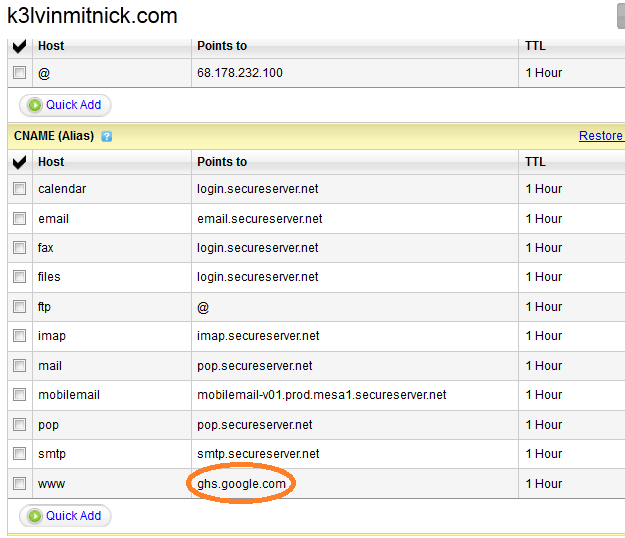Screen dimensions: 625x538
Task: Click the green Quick Add icon under CNAME records
Action: (35, 516)
